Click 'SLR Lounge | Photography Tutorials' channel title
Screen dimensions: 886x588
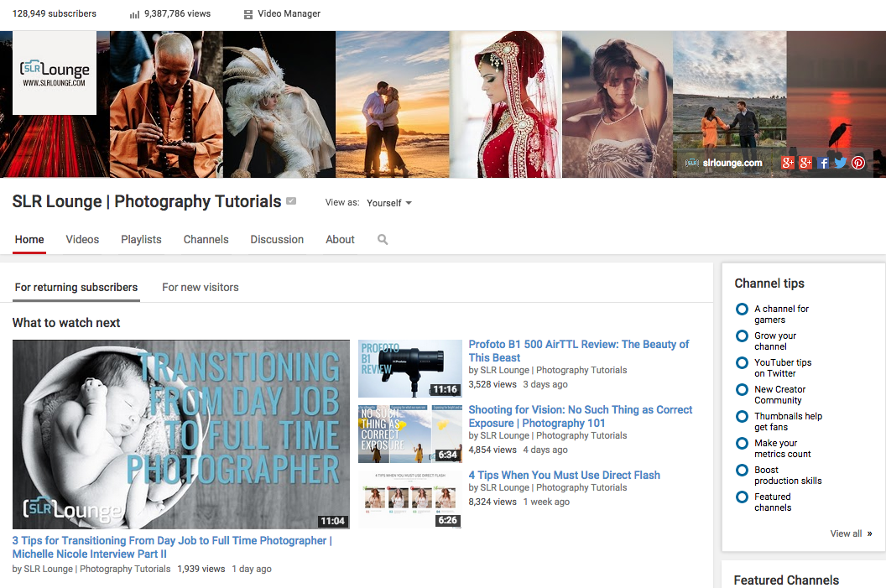click(147, 201)
